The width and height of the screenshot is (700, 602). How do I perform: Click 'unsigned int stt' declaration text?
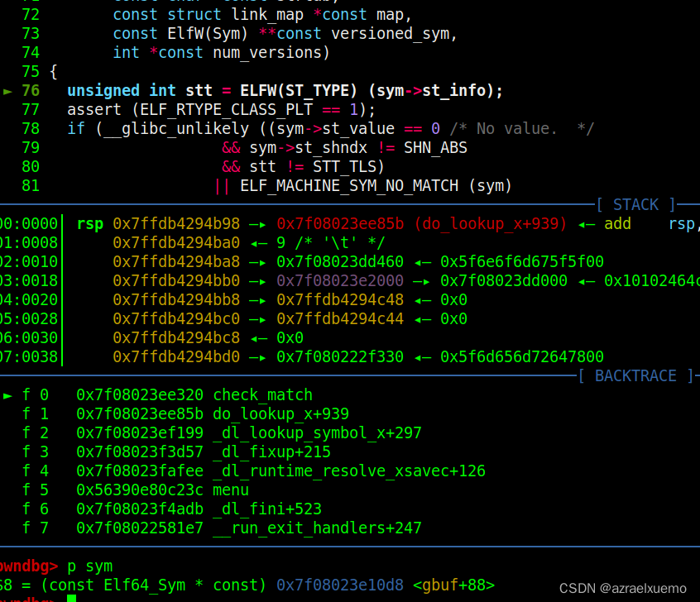tap(140, 91)
